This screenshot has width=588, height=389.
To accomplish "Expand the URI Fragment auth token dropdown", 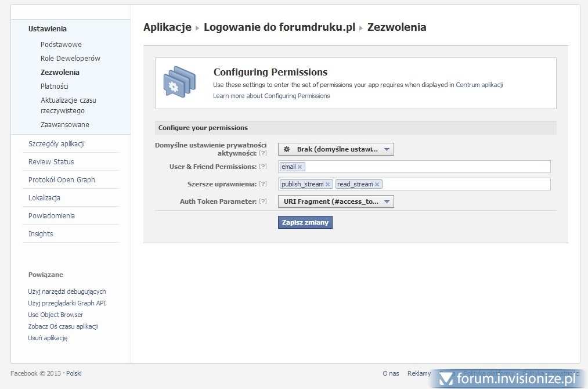I will 336,201.
